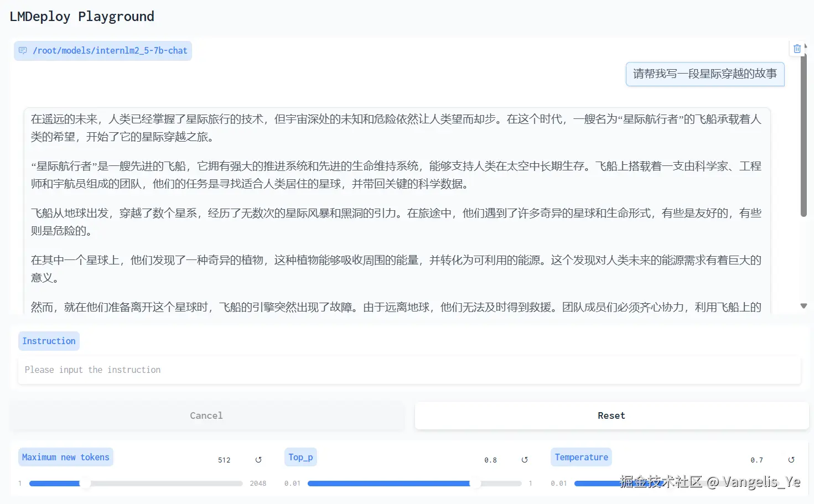Reset Temperature value to default
Image resolution: width=814 pixels, height=504 pixels.
point(791,460)
